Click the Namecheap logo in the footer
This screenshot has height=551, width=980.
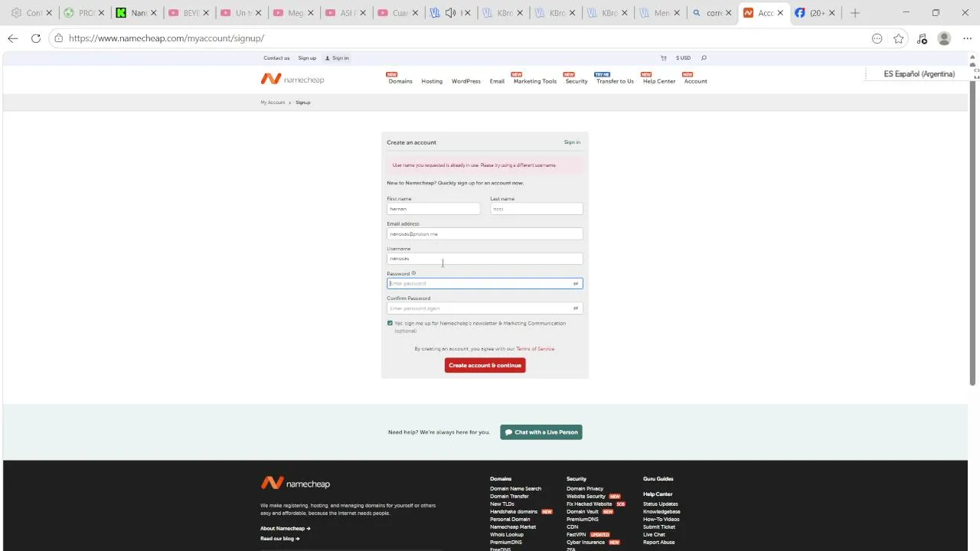[x=296, y=483]
